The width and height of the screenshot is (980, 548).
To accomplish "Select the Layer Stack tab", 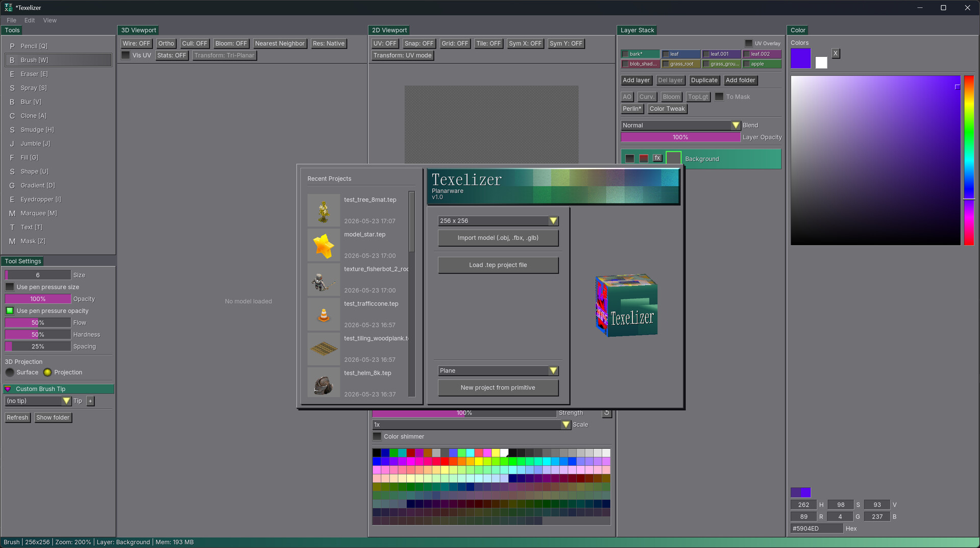I will [x=637, y=30].
